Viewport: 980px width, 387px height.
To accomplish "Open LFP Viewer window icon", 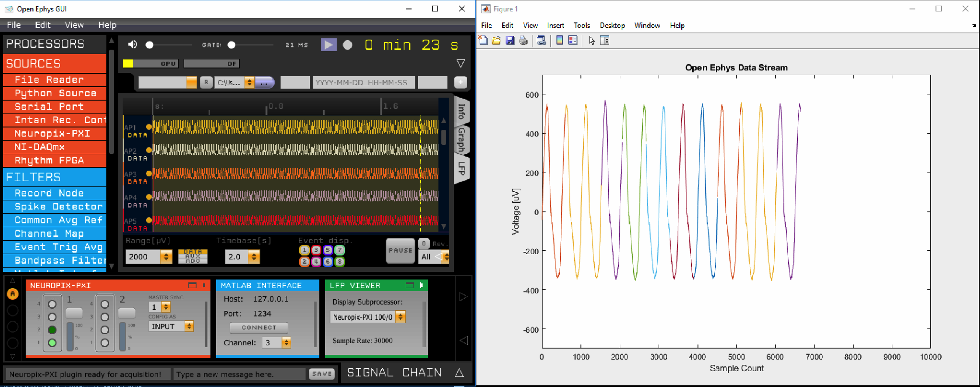I will tap(410, 285).
